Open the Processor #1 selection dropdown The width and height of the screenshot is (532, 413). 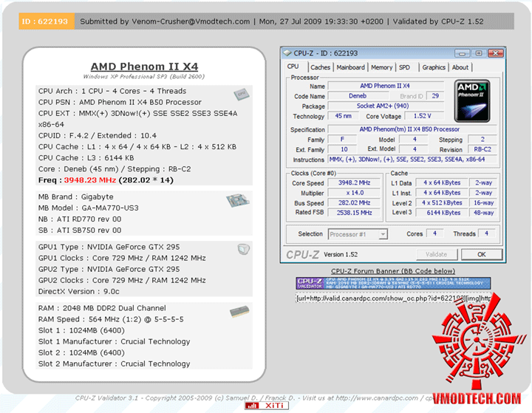pyautogui.click(x=358, y=234)
